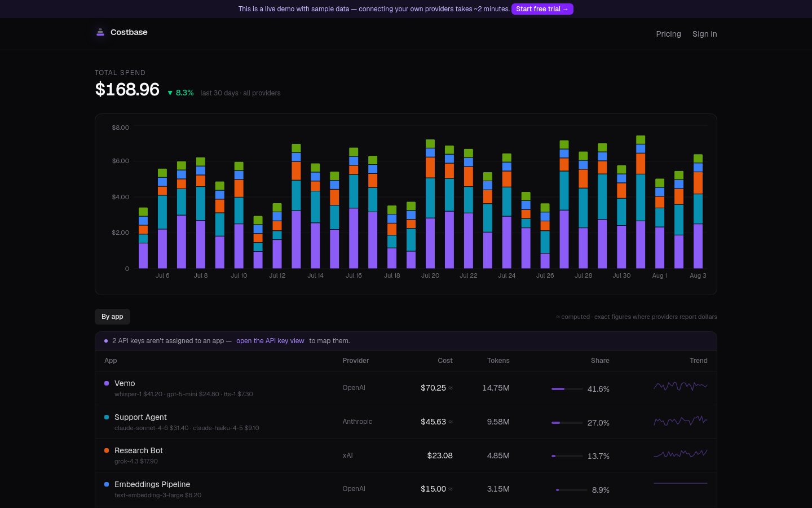Sort by the Tokens column header

(498, 361)
